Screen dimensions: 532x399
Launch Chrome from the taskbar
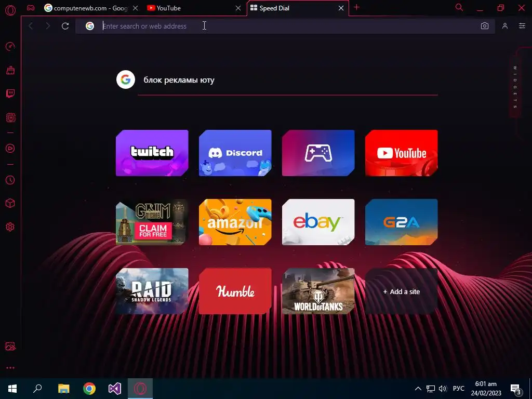coord(89,389)
